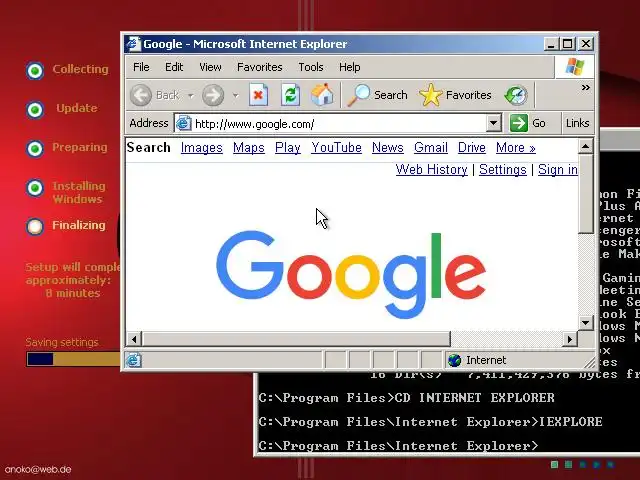Click the Saving settings progress bar
This screenshot has height=480, width=640.
coord(73,359)
